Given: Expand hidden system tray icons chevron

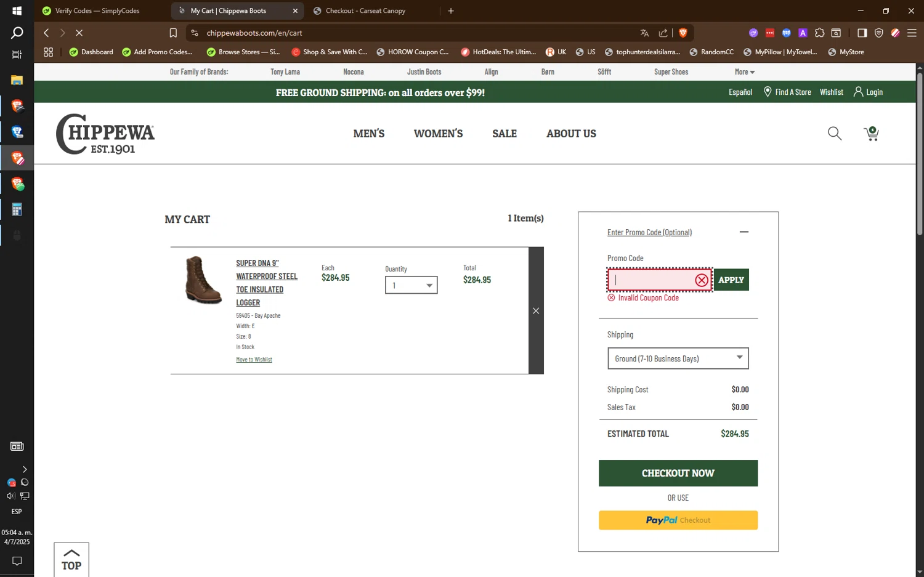Looking at the screenshot, I should tap(25, 469).
